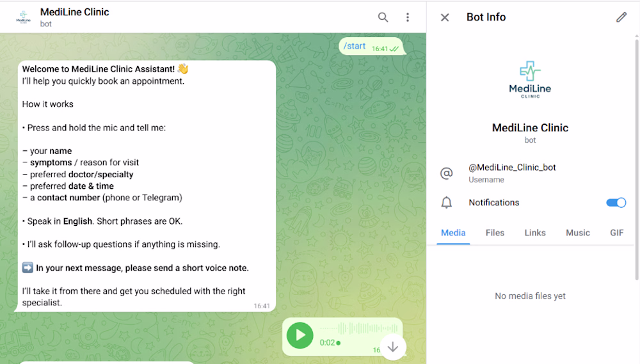This screenshot has height=364, width=640.
Task: Click the double-check read receipt on /start
Action: click(394, 49)
